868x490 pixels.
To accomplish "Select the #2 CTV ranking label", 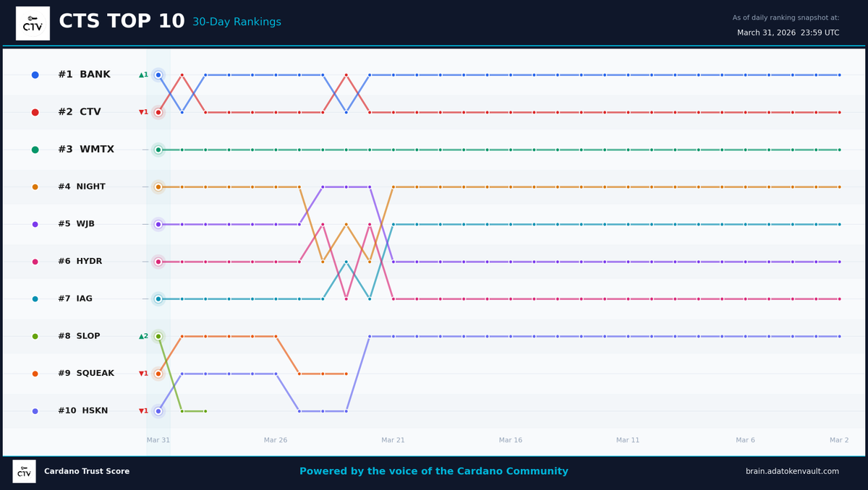I will [80, 112].
